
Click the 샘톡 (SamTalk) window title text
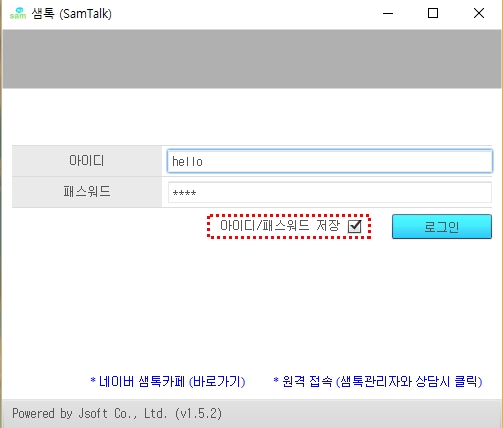72,14
